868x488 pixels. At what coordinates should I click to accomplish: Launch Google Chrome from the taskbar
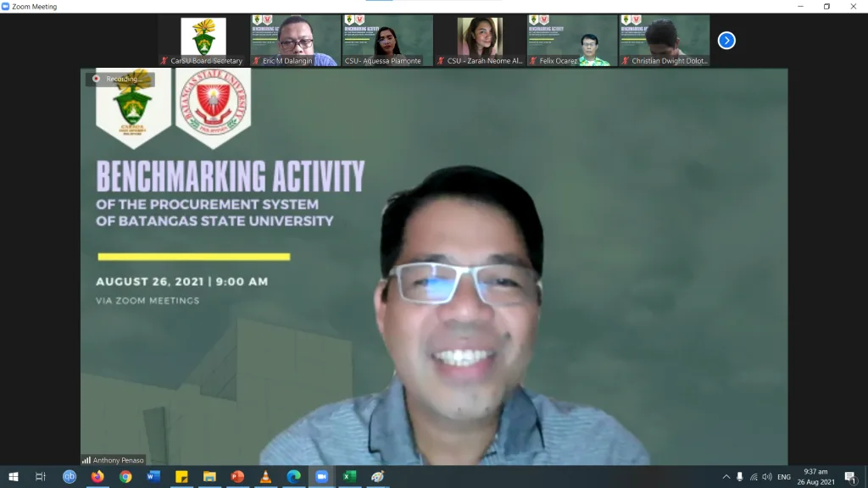click(x=125, y=476)
